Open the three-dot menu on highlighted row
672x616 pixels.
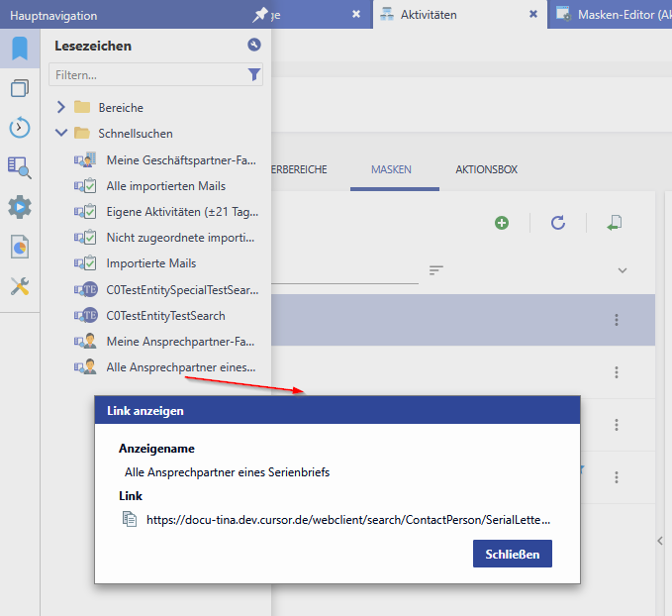pos(617,320)
